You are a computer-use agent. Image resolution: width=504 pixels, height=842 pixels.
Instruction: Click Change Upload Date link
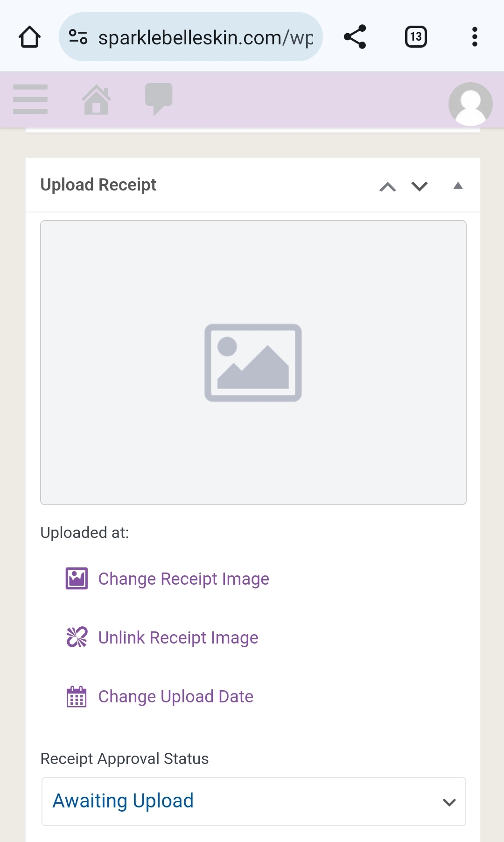click(175, 697)
